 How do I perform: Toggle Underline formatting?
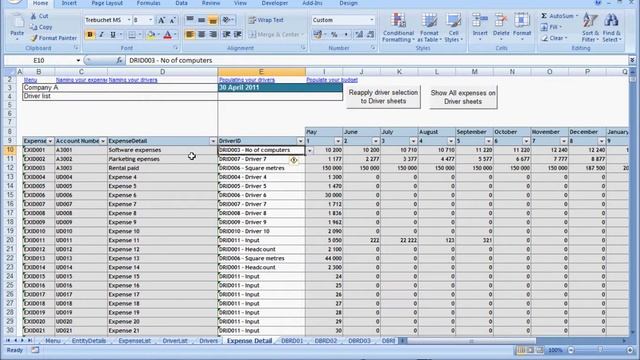coord(113,35)
